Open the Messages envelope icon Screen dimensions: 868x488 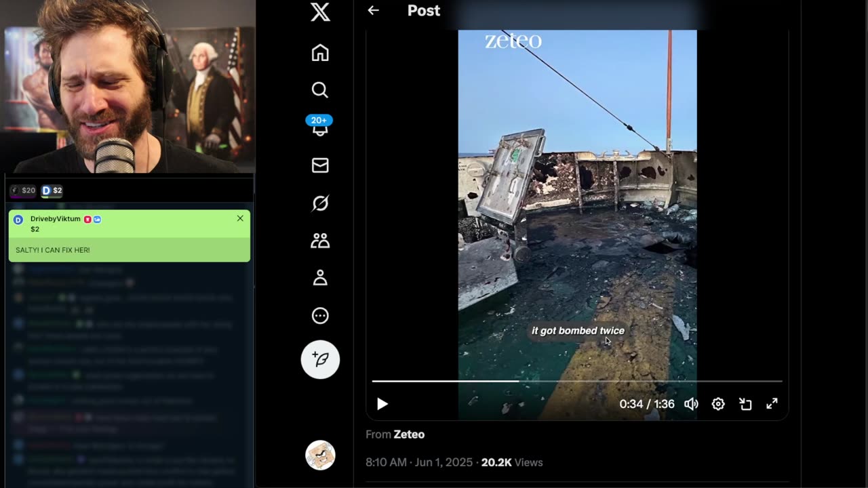pos(320,165)
